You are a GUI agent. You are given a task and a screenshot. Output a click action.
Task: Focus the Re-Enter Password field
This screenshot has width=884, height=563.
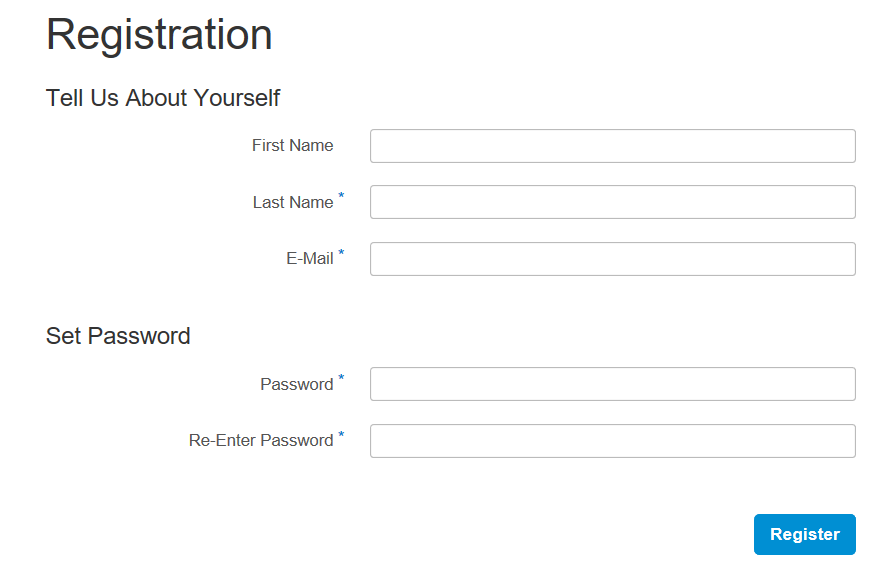pos(612,441)
